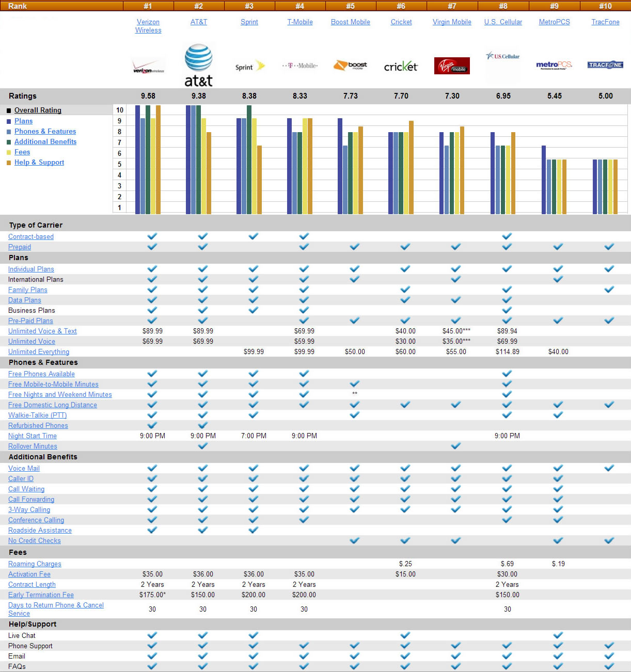This screenshot has height=672, width=631.
Task: Follow the Conference Calling link
Action: click(36, 520)
